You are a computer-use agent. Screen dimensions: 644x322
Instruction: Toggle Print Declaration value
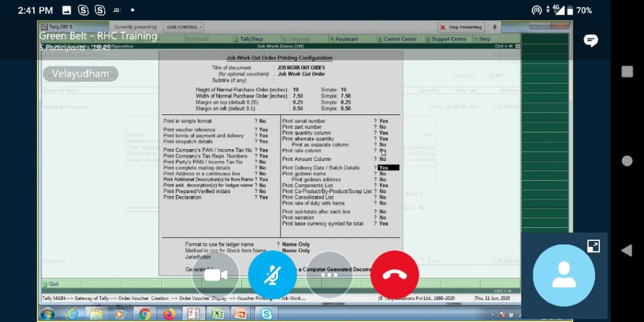(264, 197)
